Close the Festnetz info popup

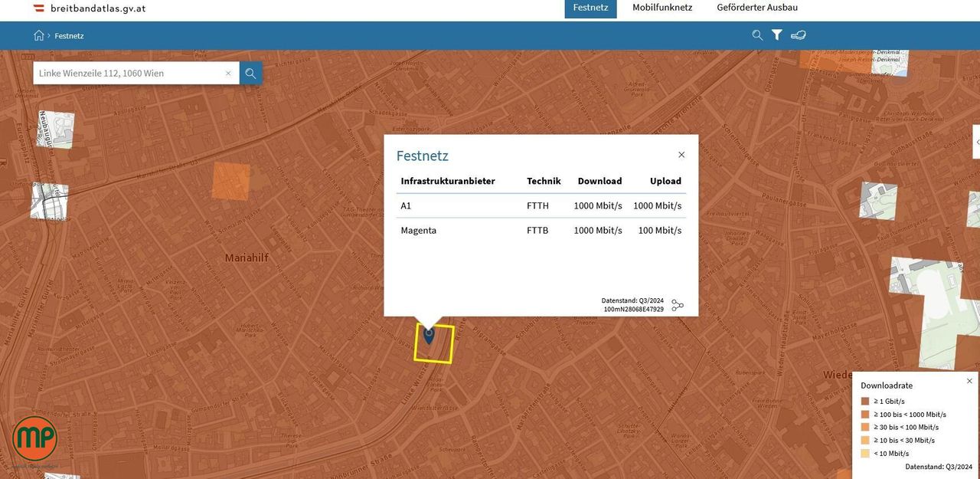(x=681, y=155)
